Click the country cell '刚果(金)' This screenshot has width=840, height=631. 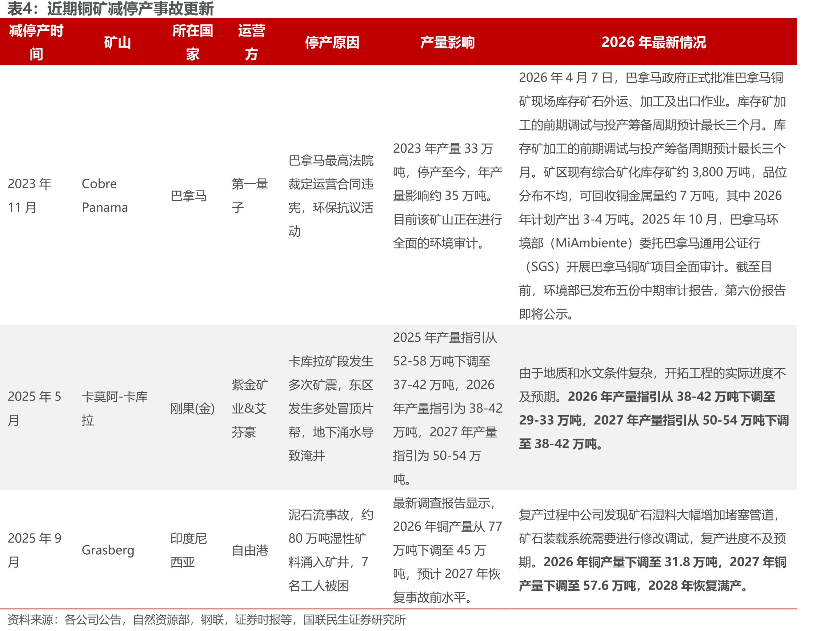click(x=192, y=409)
